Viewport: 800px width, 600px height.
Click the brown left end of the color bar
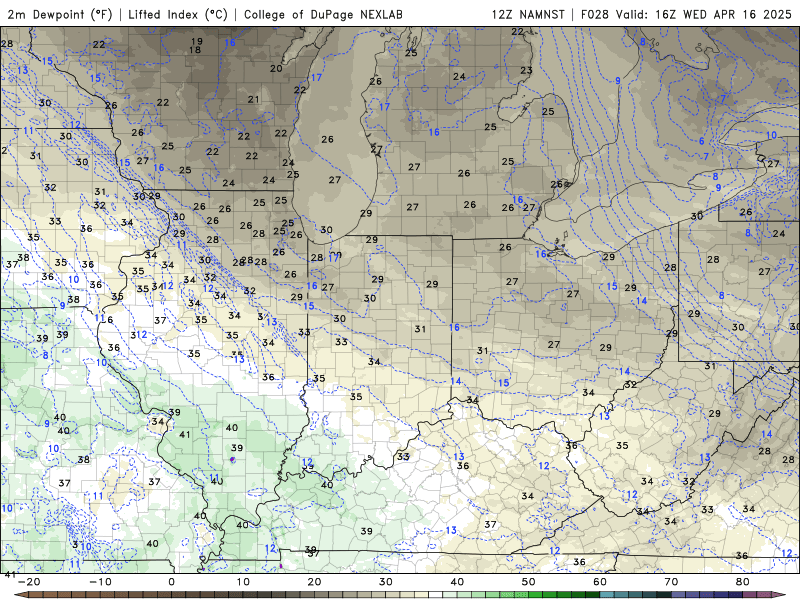coord(23,595)
